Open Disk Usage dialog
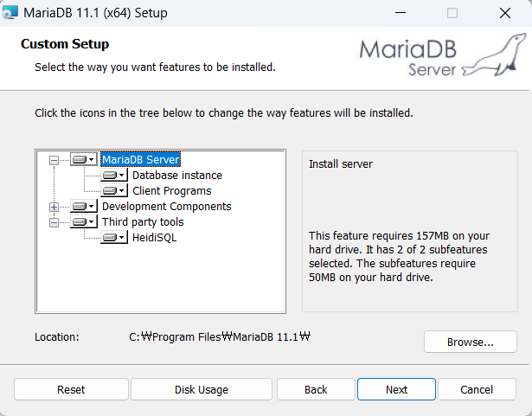This screenshot has height=416, width=532. pos(202,389)
